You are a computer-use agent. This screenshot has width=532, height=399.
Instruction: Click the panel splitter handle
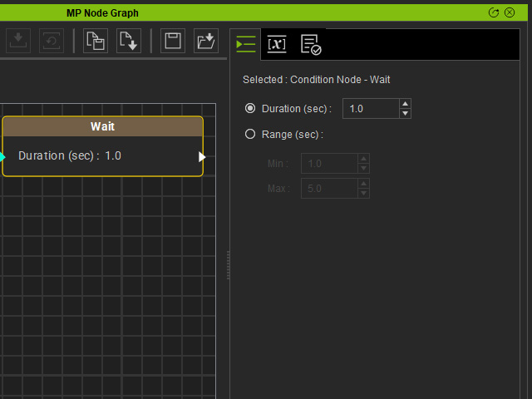tap(228, 265)
